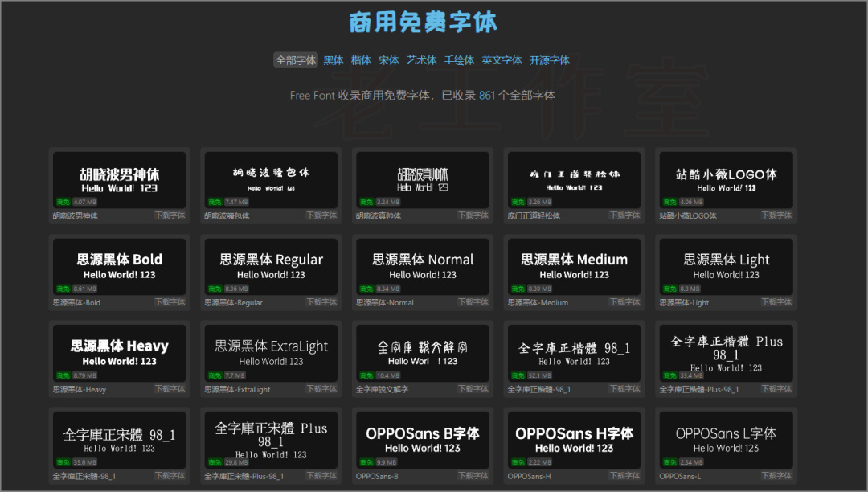The width and height of the screenshot is (868, 492).
Task: Download the 胡晓波骚包体 font
Action: click(321, 215)
